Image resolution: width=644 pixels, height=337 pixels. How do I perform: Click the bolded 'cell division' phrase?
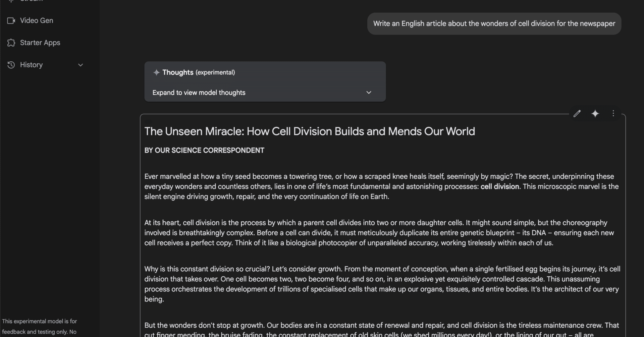[500, 186]
